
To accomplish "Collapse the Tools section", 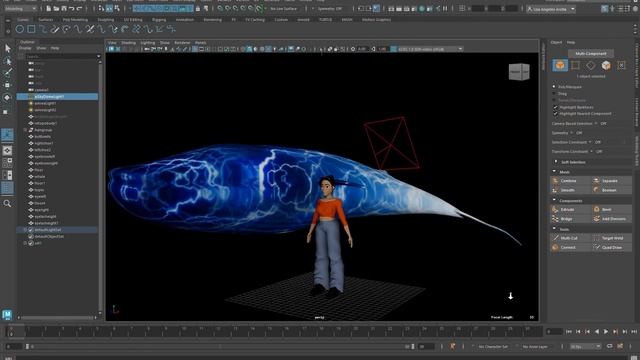I will click(554, 229).
